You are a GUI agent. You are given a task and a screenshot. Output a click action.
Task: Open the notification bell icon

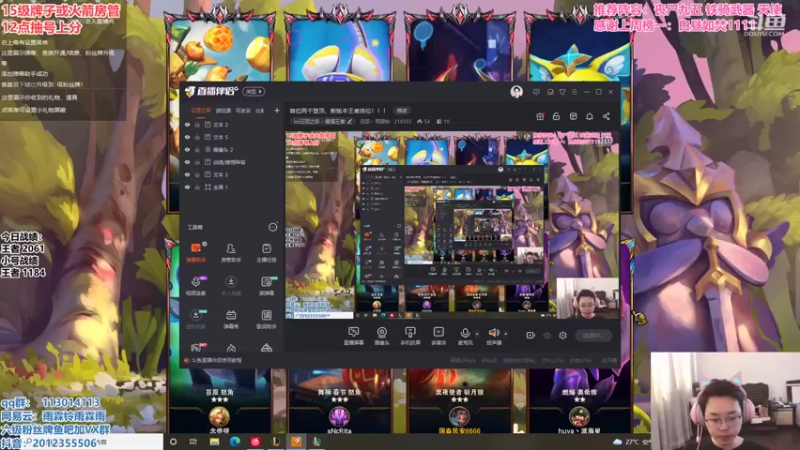(589, 116)
